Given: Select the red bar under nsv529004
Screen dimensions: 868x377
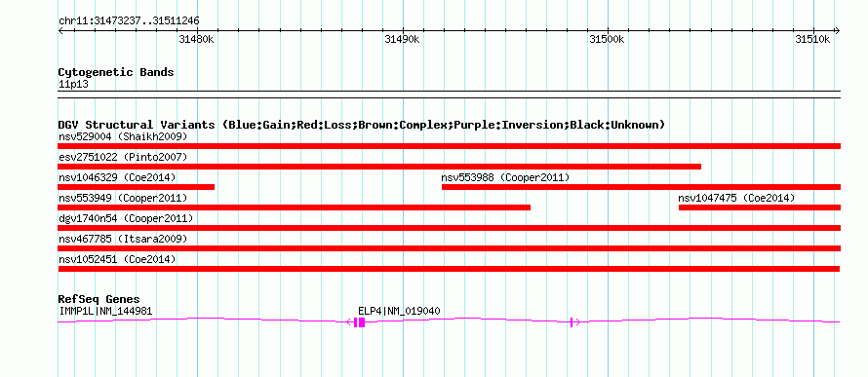Looking at the screenshot, I should tap(449, 146).
